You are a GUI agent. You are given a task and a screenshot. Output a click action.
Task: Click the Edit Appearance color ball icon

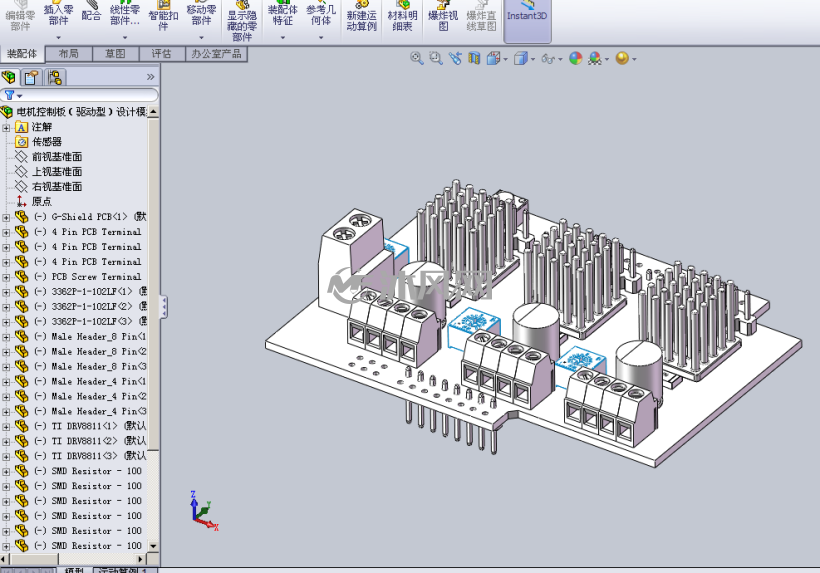click(x=575, y=58)
